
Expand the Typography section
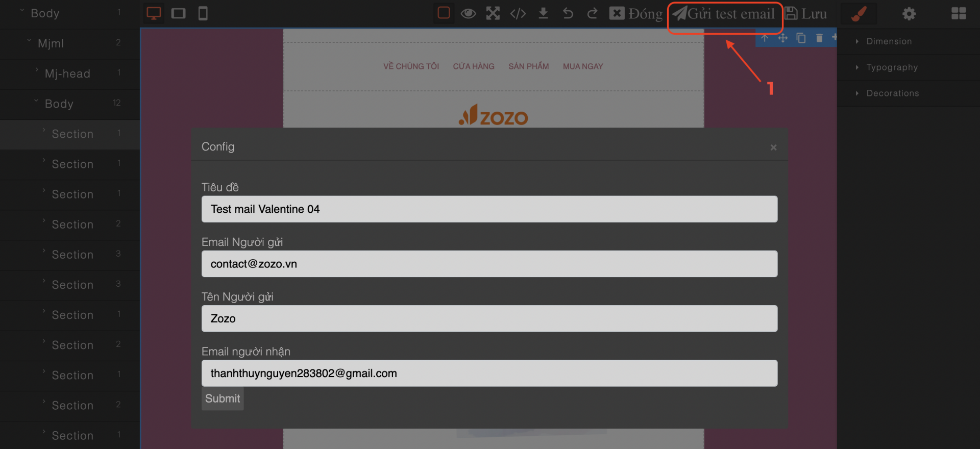point(892,67)
